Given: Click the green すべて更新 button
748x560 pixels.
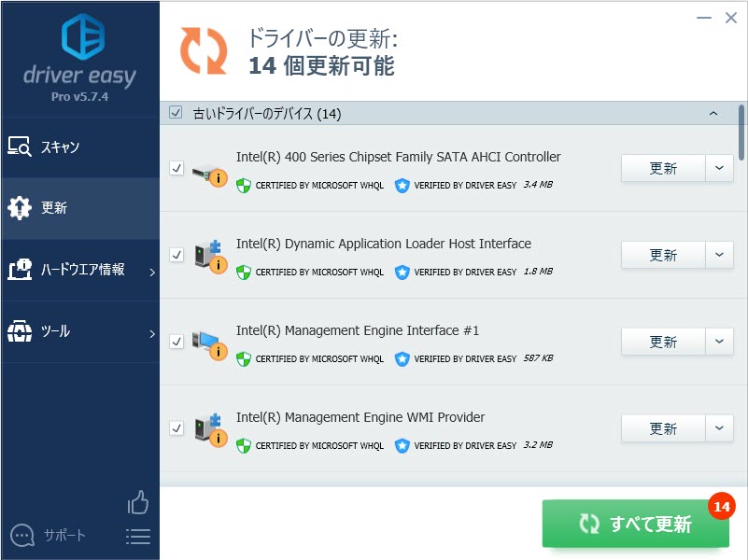Looking at the screenshot, I should (635, 524).
